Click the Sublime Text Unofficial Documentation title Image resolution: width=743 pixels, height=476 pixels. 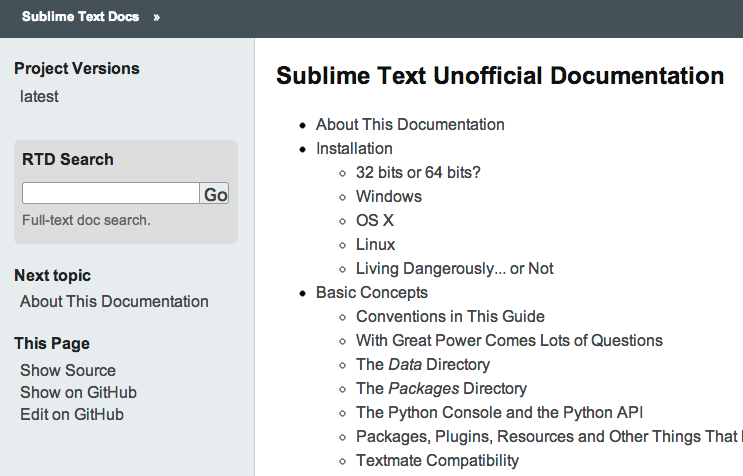(500, 76)
